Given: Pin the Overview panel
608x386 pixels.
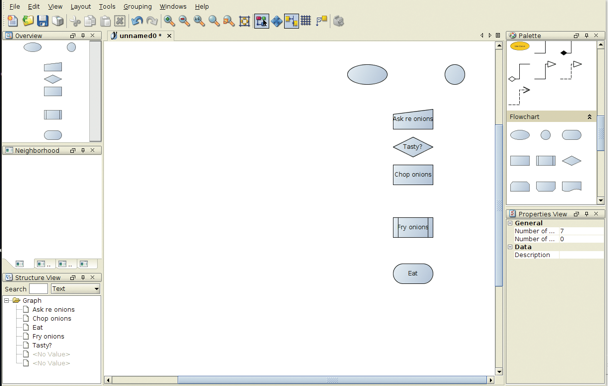Looking at the screenshot, I should 83,35.
